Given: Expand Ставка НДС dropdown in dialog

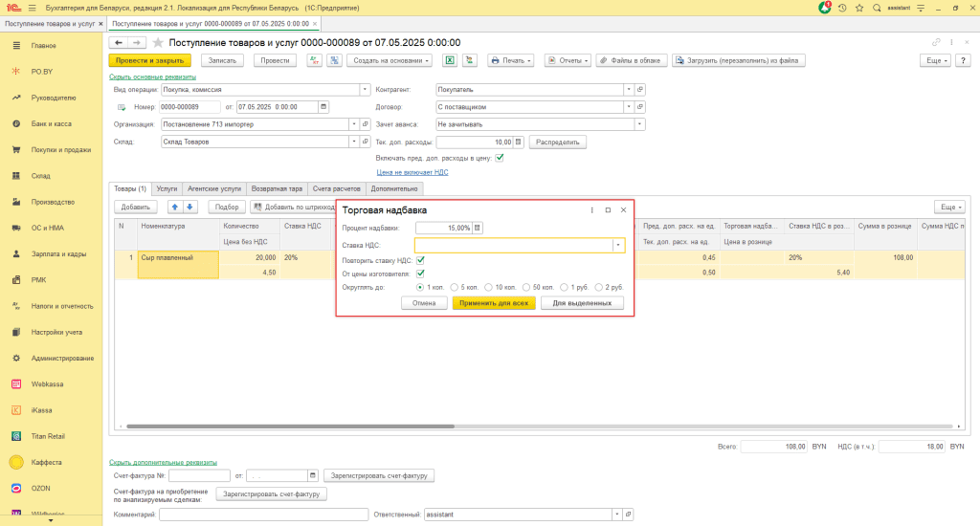Looking at the screenshot, I should (x=618, y=246).
